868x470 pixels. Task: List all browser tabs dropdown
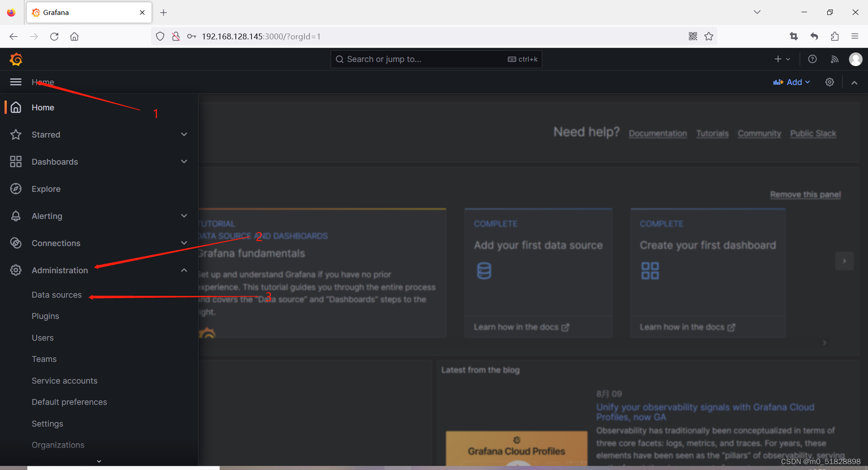(757, 12)
